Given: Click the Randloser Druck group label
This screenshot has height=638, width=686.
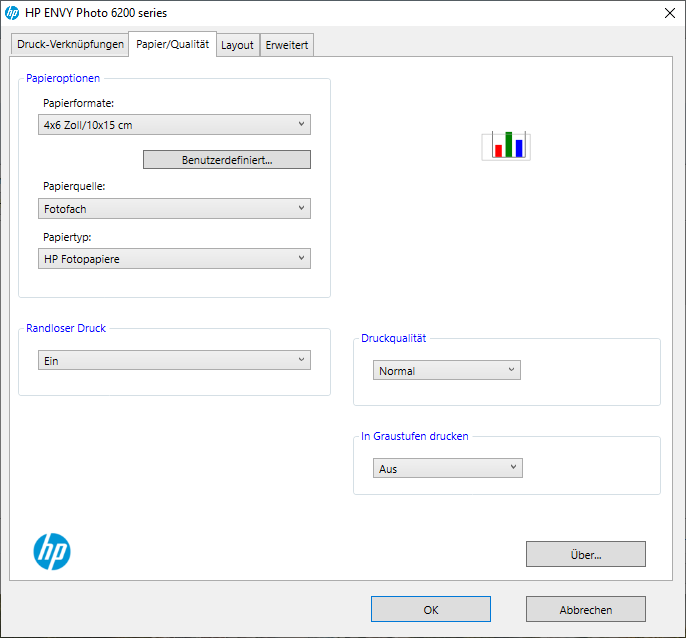Looking at the screenshot, I should tap(66, 328).
